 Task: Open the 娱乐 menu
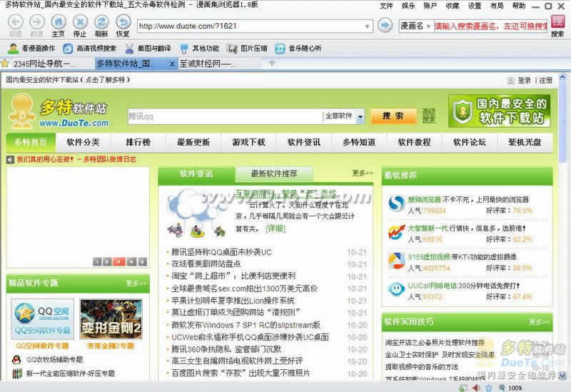408,6
